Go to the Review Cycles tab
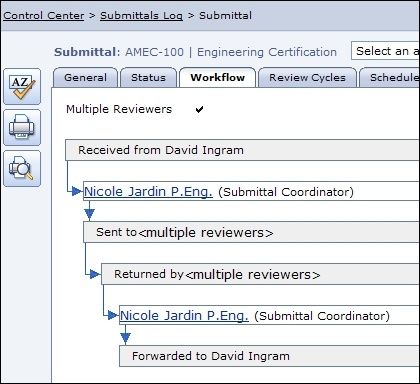Screen dimensions: 420x384 click(x=307, y=77)
